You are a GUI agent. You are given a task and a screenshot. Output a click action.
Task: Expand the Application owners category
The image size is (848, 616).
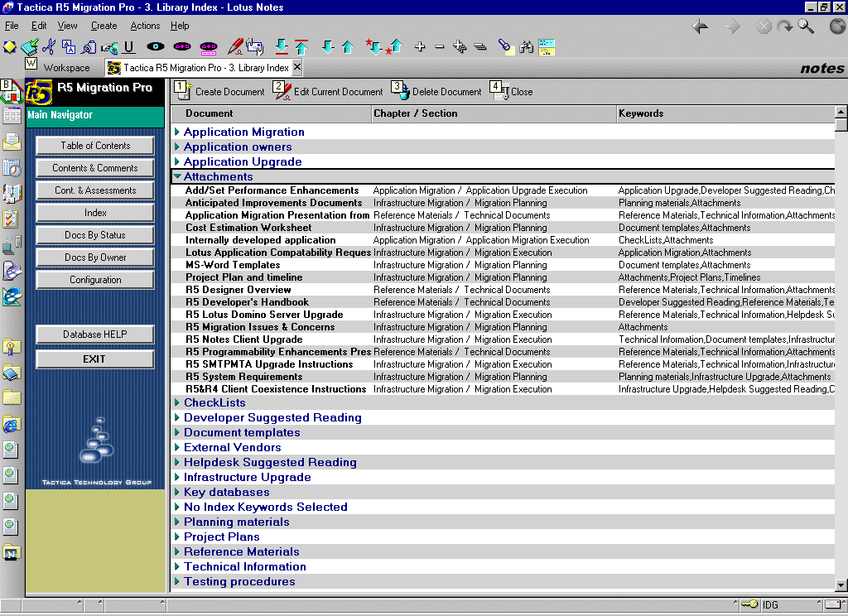[x=177, y=147]
